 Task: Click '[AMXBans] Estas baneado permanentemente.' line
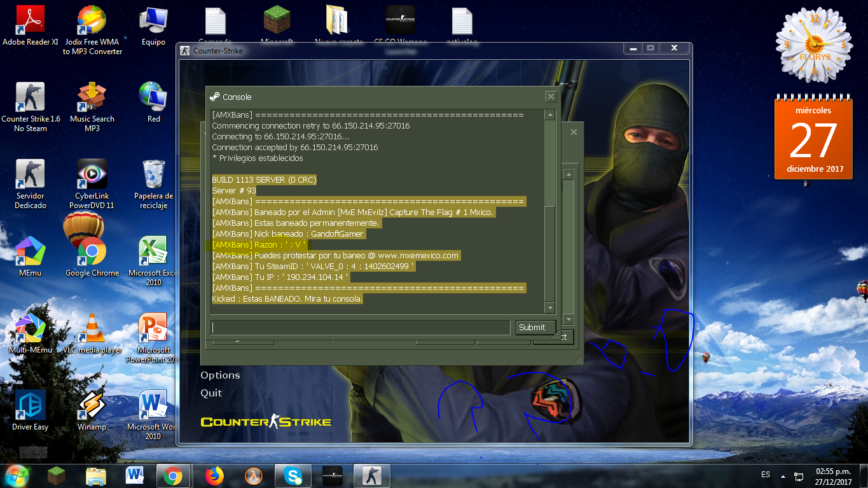point(296,223)
